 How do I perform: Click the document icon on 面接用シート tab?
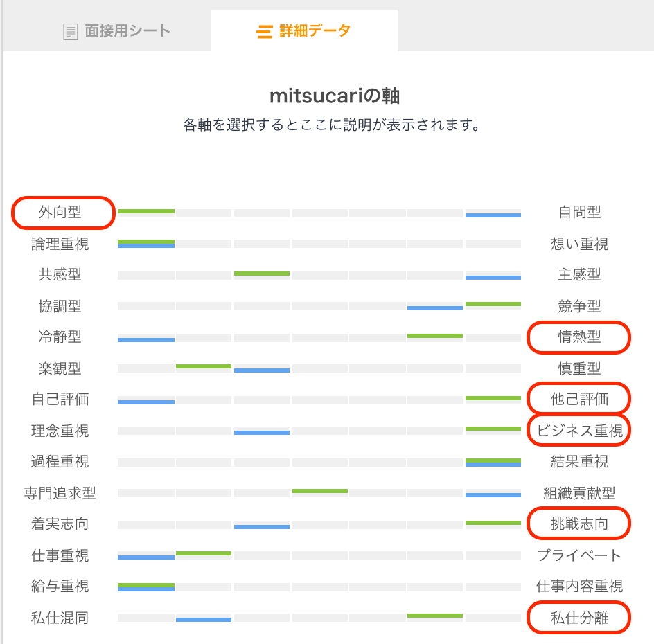[x=70, y=30]
